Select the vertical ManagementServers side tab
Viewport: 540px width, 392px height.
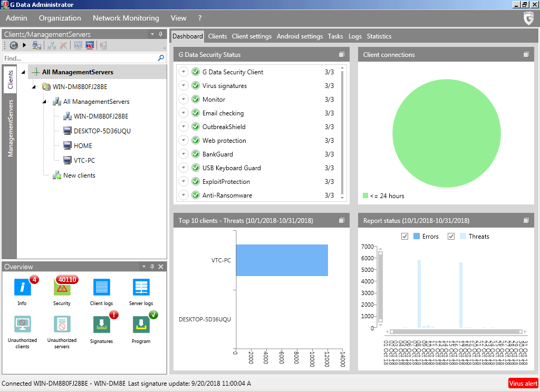point(10,128)
